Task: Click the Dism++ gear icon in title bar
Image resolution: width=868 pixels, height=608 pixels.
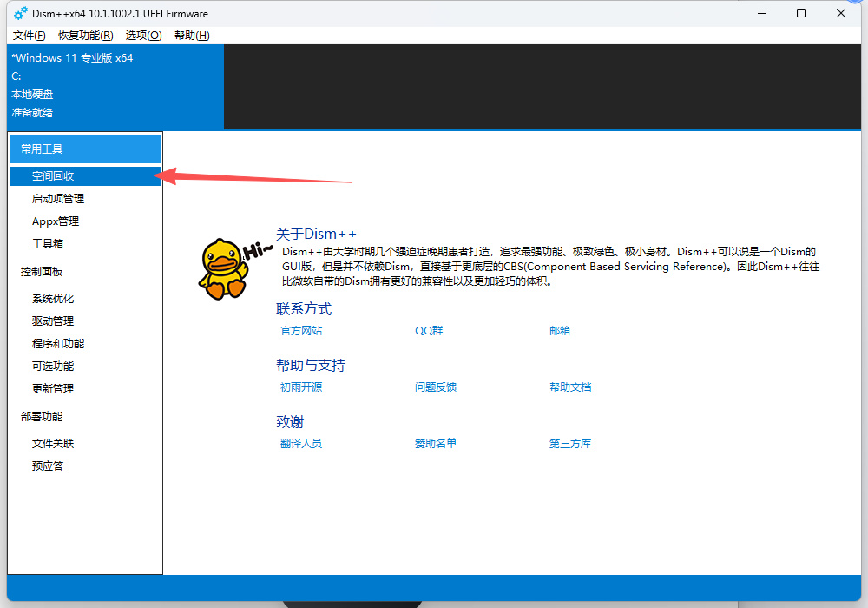Action: click(x=21, y=13)
